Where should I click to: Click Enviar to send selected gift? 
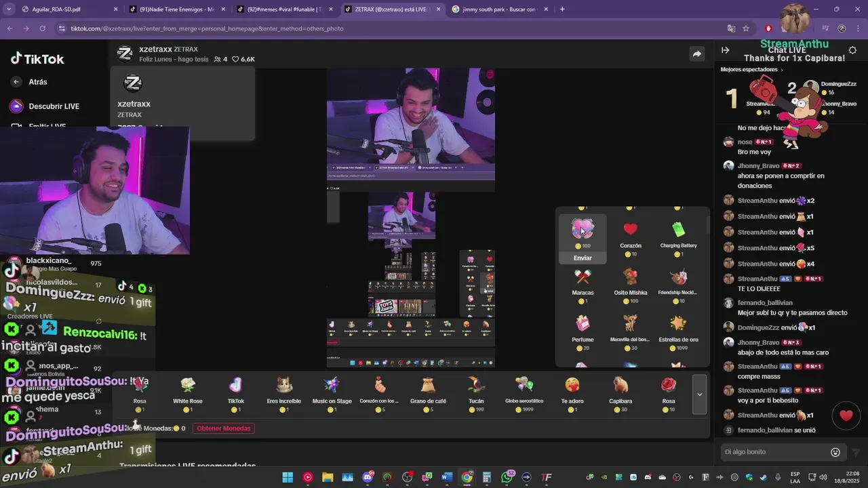click(x=583, y=258)
